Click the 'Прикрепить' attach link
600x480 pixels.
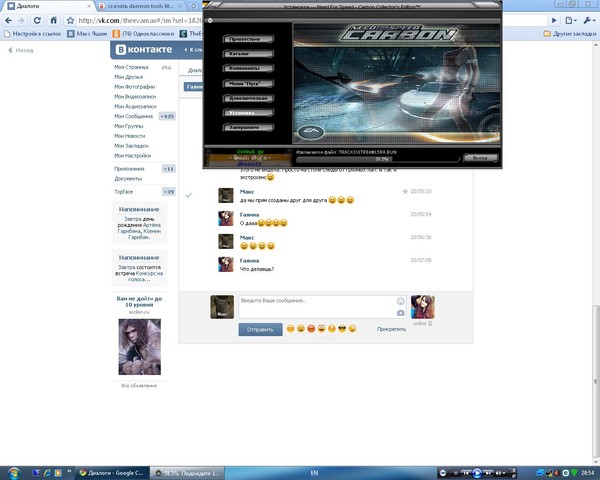point(391,329)
